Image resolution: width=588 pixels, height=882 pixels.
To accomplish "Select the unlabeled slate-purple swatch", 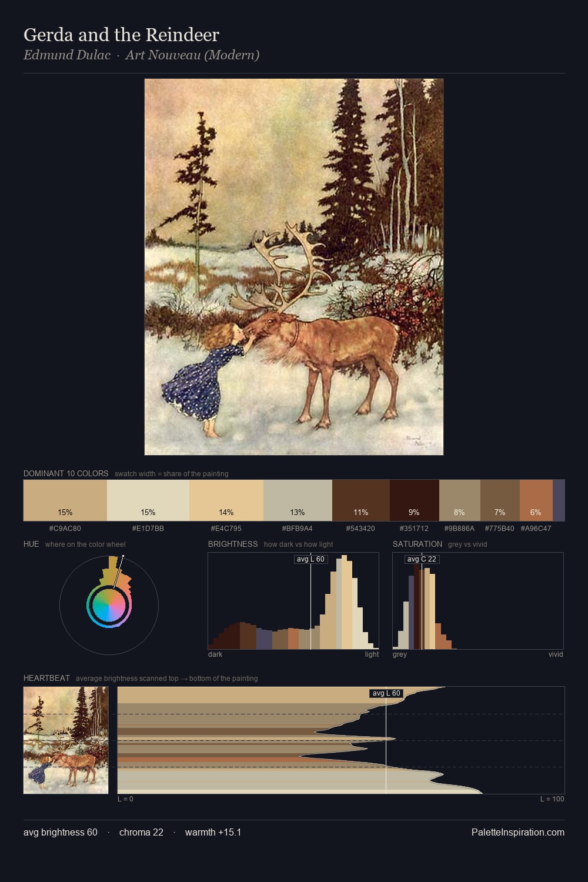I will 559,500.
